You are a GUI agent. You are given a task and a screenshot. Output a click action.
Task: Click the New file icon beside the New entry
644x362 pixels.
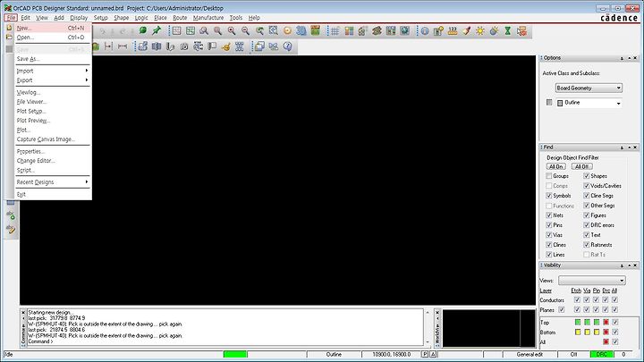pyautogui.click(x=9, y=28)
